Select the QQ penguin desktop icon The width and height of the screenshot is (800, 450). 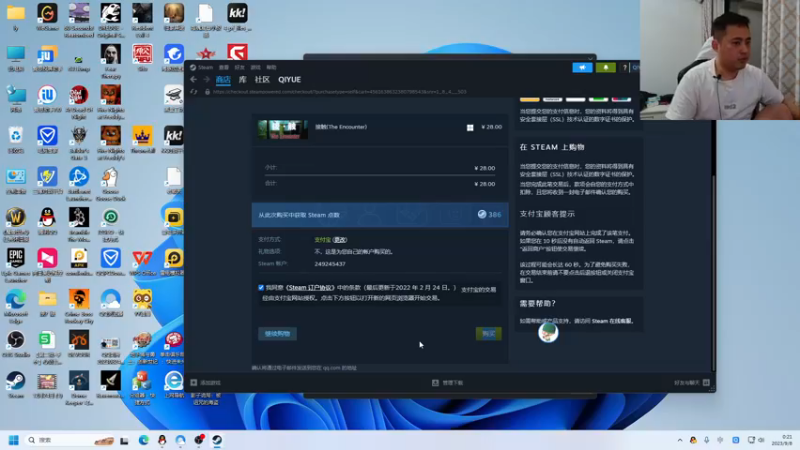(47, 221)
